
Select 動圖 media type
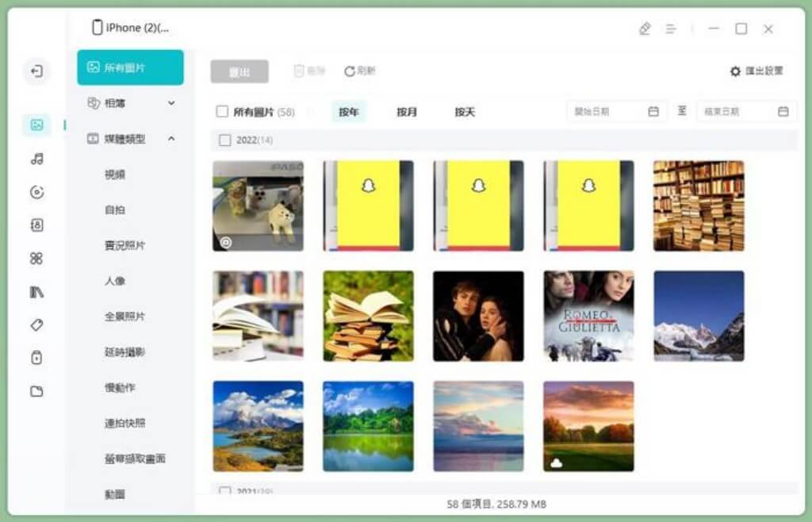click(x=115, y=494)
